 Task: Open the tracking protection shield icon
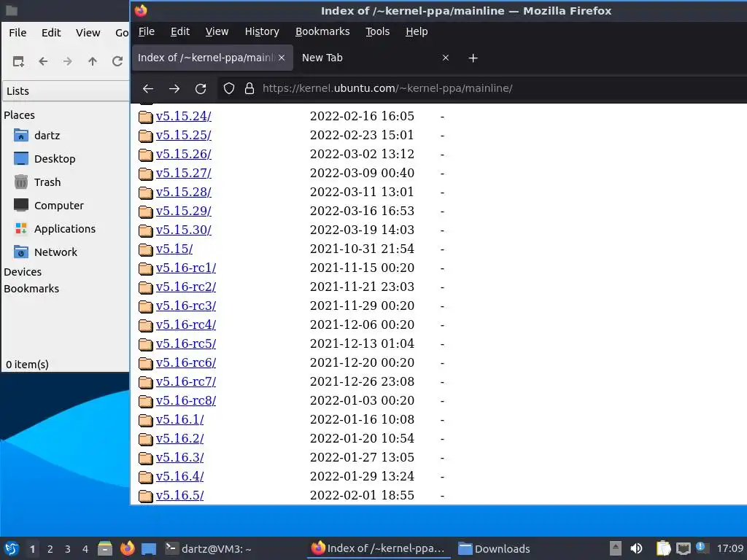pyautogui.click(x=229, y=88)
